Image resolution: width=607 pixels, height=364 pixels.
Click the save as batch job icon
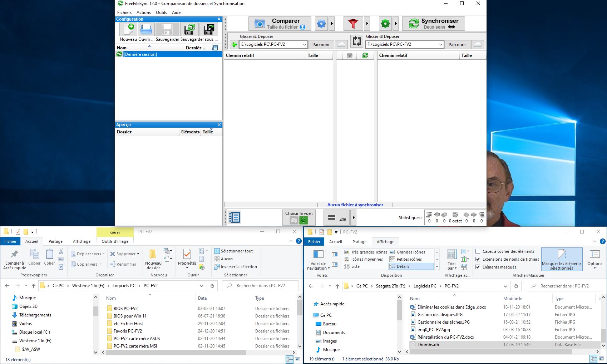[x=209, y=29]
